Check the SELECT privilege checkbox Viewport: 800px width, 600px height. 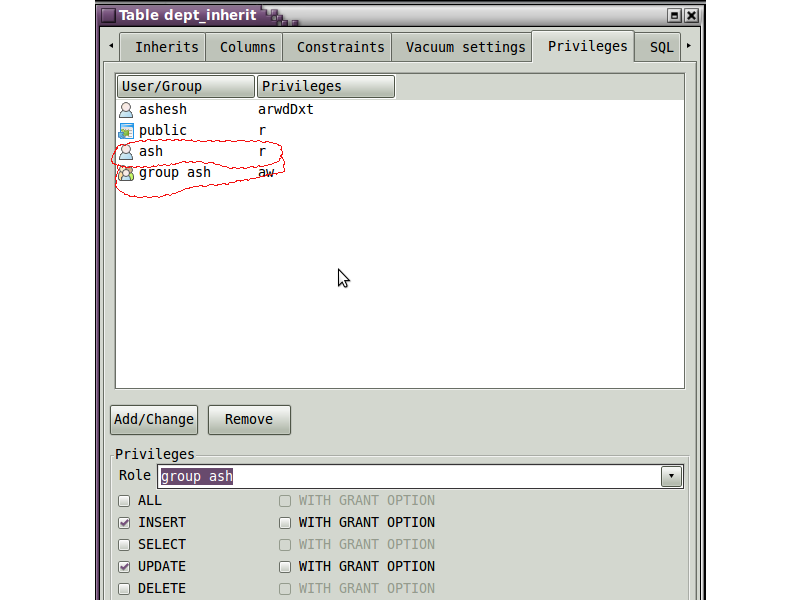tap(124, 545)
